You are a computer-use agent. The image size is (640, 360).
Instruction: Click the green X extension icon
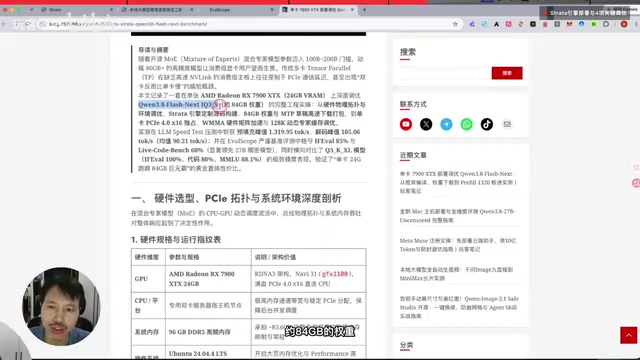[594, 24]
